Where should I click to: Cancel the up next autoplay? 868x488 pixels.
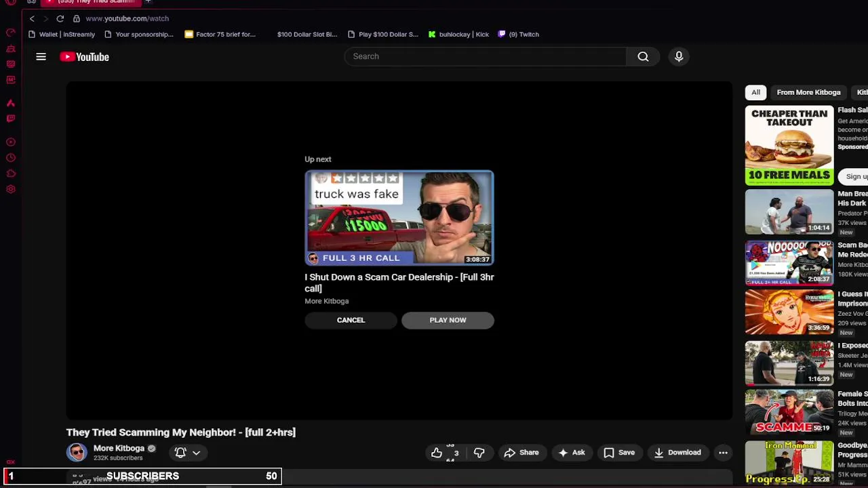[351, 320]
